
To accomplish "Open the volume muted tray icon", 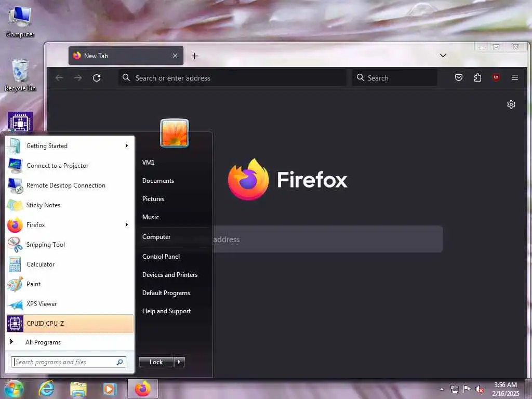I will pos(480,390).
